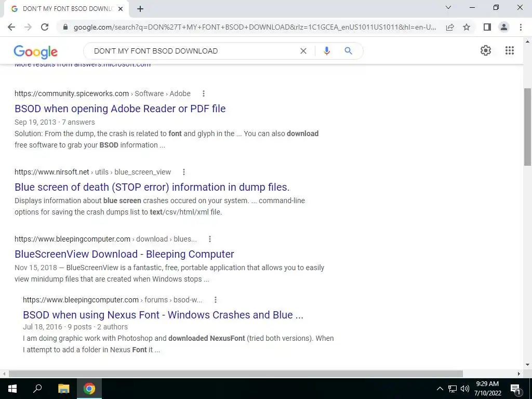Open the Google apps grid
The image size is (532, 399).
pyautogui.click(x=510, y=50)
